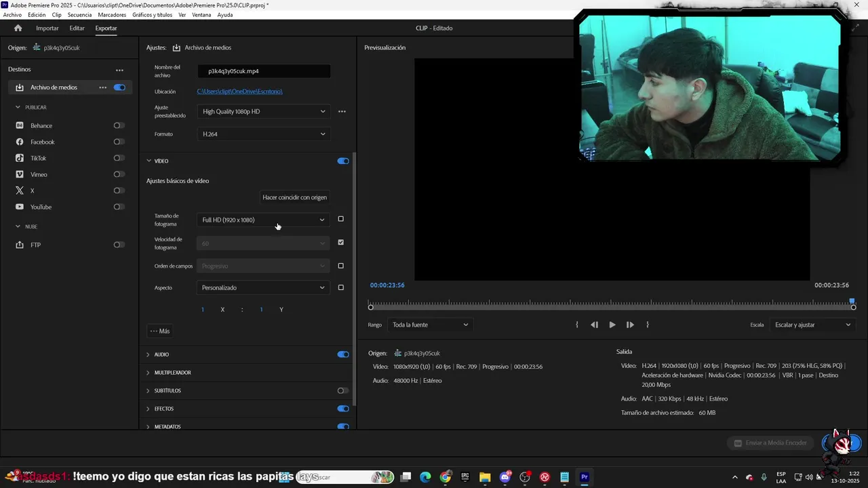Viewport: 868px width, 488px height.
Task: Click the FTP upload icon
Action: (20, 245)
